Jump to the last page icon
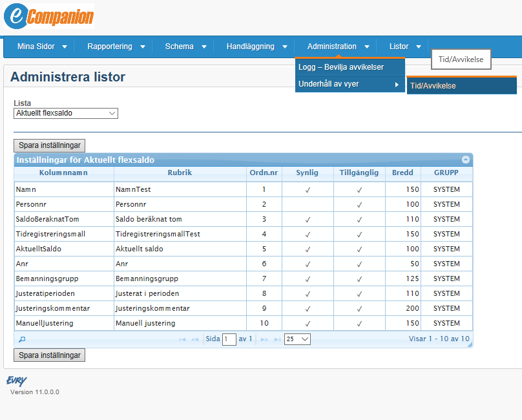Image resolution: width=522 pixels, height=420 pixels. click(278, 339)
